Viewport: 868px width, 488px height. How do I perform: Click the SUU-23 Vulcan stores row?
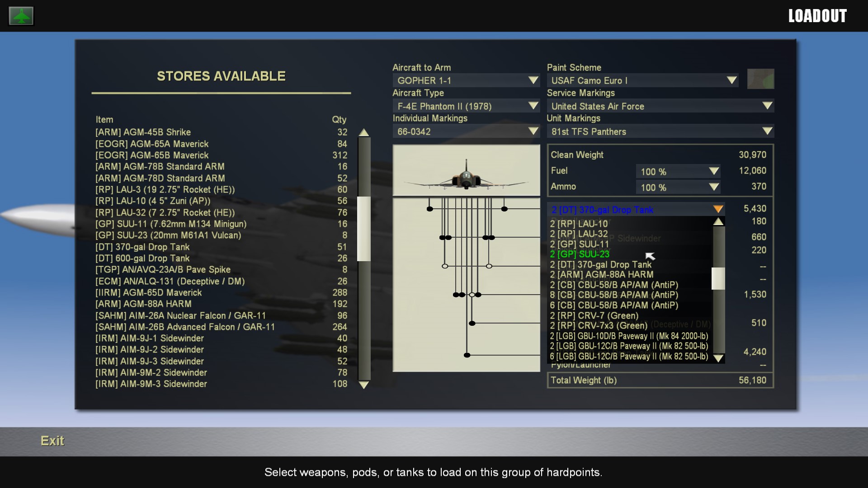[x=221, y=235]
